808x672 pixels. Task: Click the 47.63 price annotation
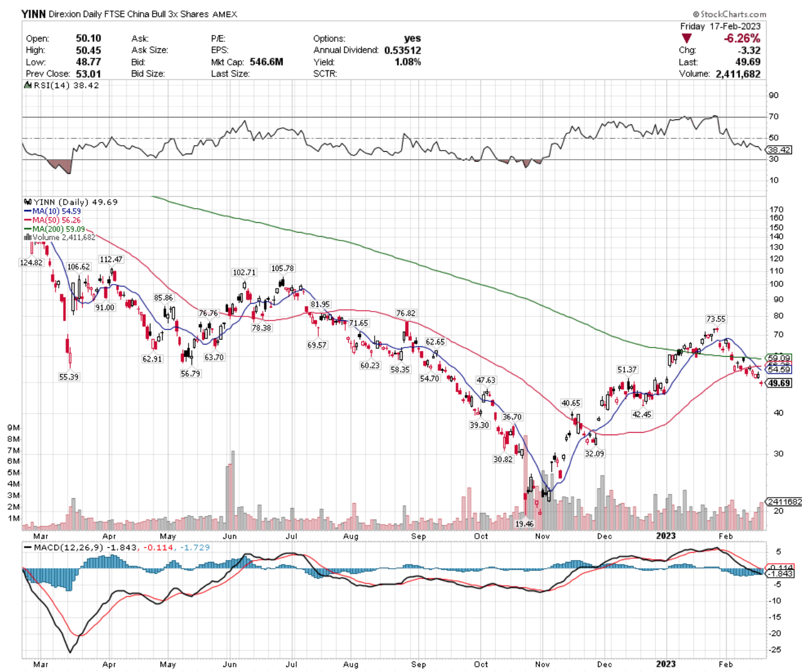[486, 381]
